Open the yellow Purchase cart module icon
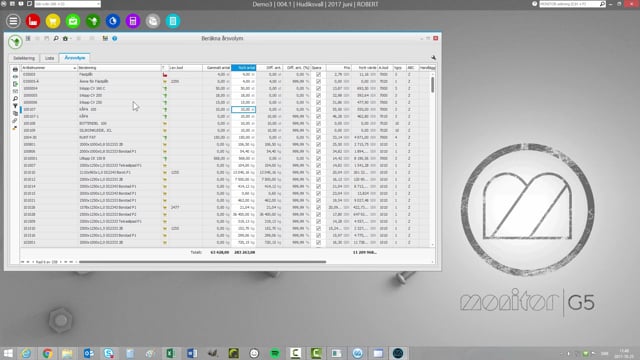Screen dimensions: 640x360 coord(53,21)
